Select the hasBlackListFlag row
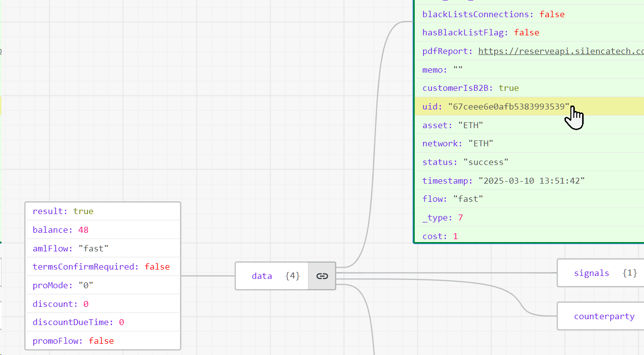This screenshot has height=355, width=644. pyautogui.click(x=481, y=32)
